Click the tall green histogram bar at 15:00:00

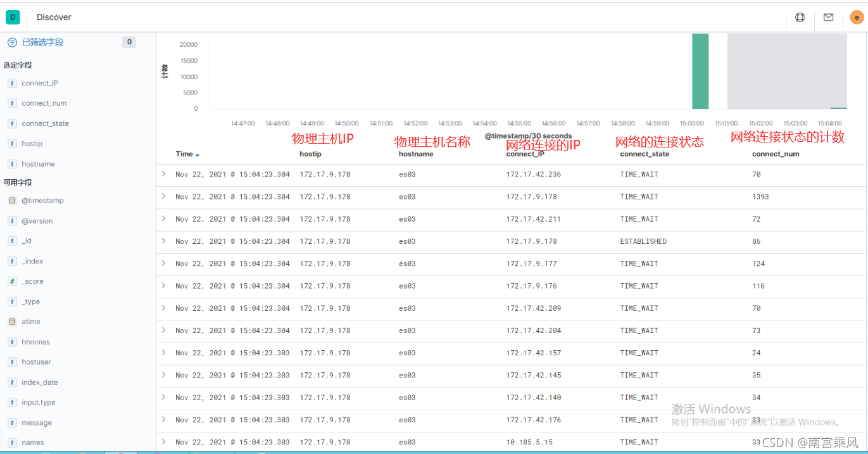pos(700,72)
